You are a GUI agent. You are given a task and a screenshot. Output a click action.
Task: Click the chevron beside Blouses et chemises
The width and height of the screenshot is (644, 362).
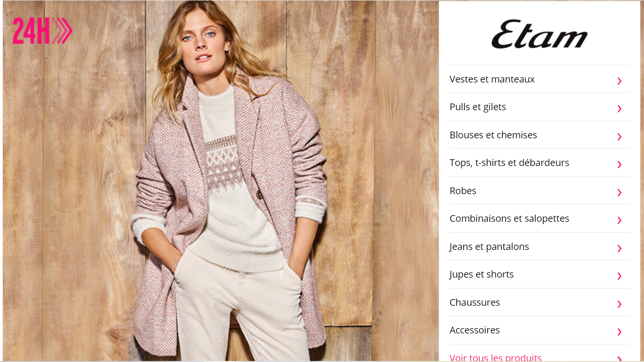[x=619, y=137]
